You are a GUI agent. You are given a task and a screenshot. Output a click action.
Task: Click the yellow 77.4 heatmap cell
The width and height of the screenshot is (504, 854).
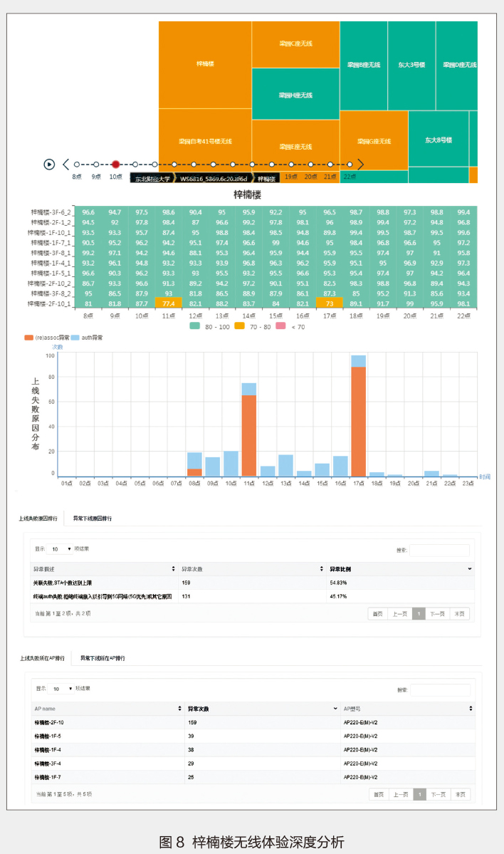click(x=169, y=303)
